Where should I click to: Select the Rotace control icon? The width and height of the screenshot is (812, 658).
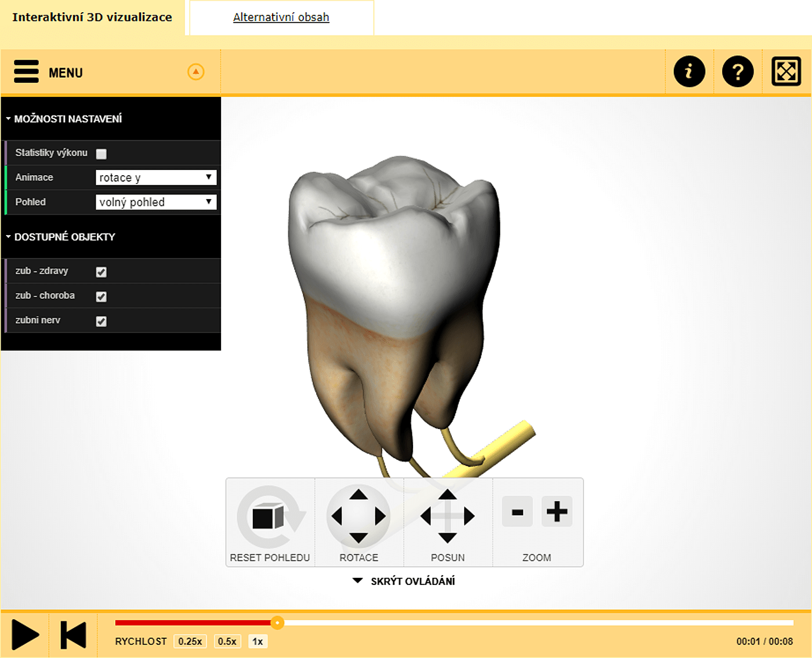(359, 516)
